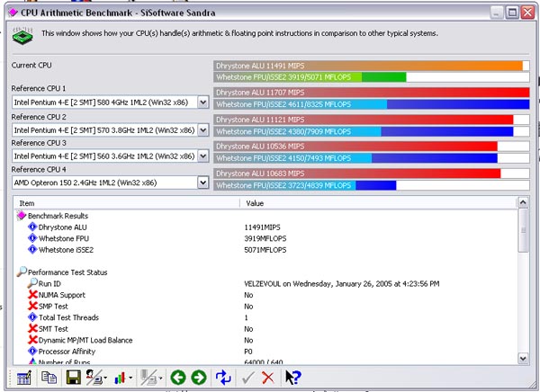Click the Benchmark Results diamond icon

point(22,216)
